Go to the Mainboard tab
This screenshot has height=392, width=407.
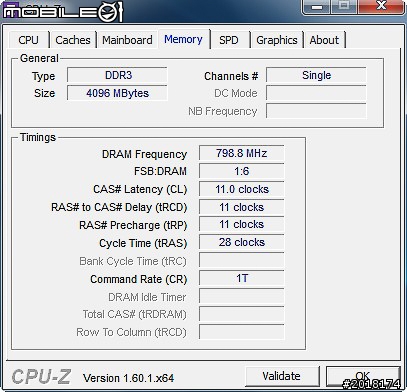click(127, 40)
